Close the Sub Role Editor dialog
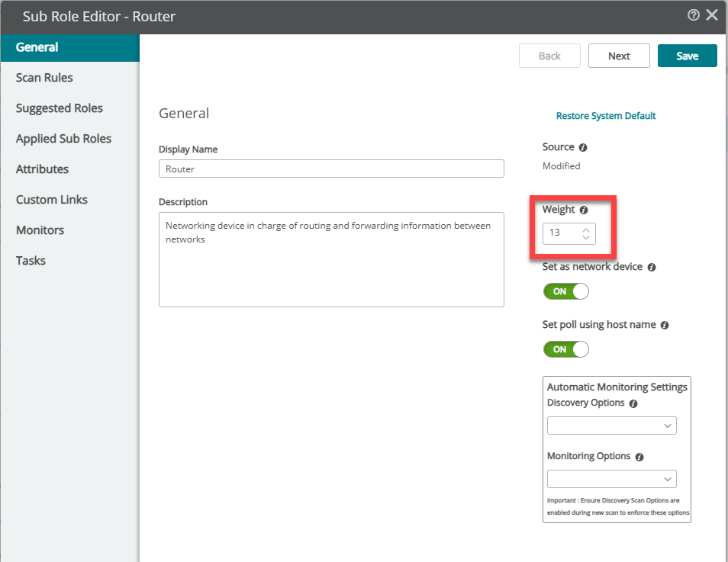 tap(712, 15)
